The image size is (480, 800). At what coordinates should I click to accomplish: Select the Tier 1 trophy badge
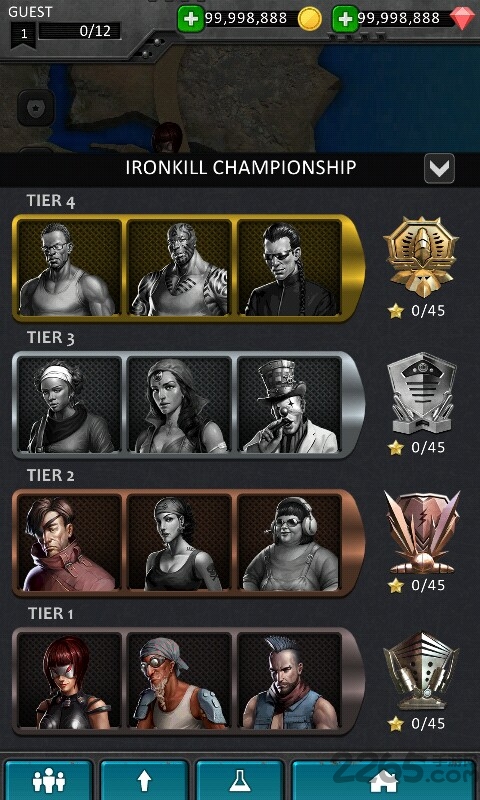click(421, 670)
